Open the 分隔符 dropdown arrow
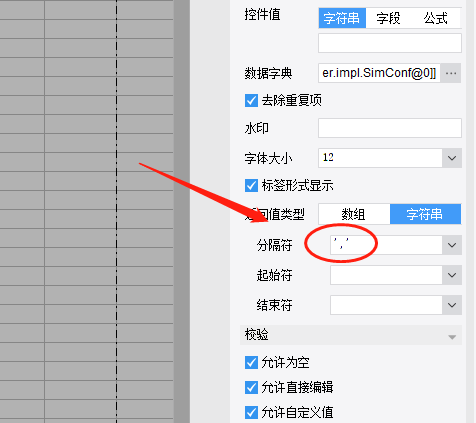The height and width of the screenshot is (423, 476). coord(452,245)
